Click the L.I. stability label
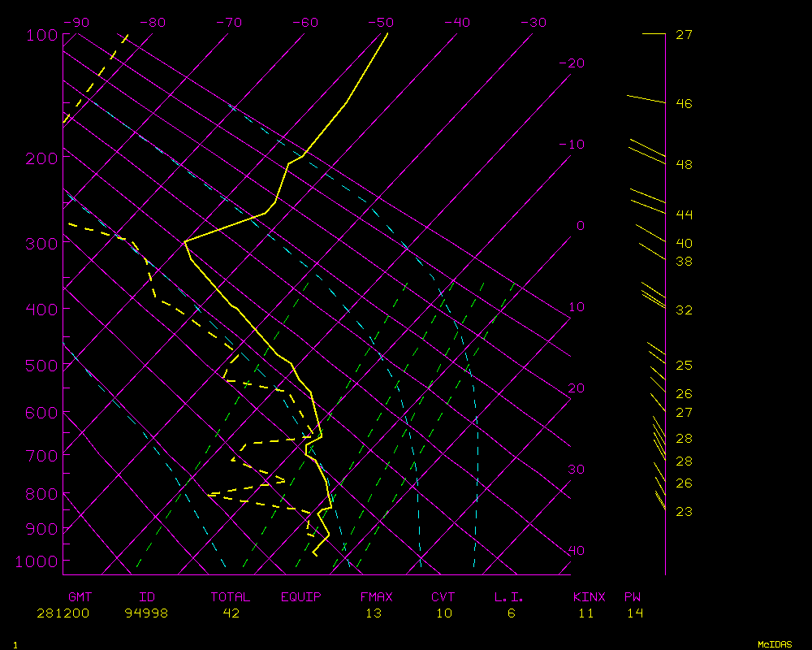 pyautogui.click(x=509, y=597)
